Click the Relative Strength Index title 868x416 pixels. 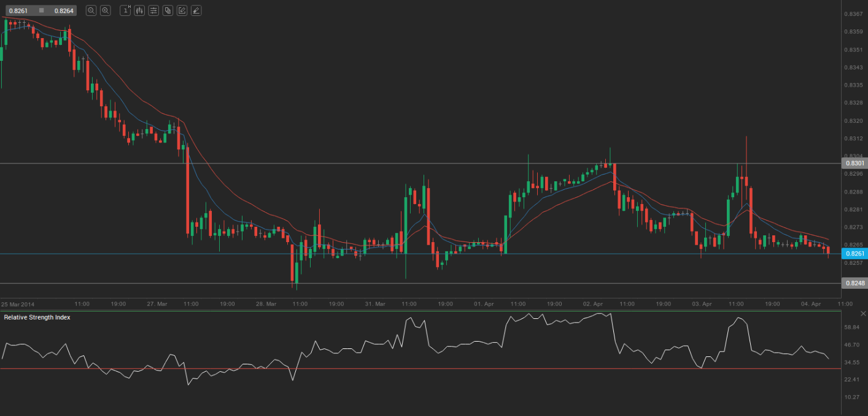[37, 318]
